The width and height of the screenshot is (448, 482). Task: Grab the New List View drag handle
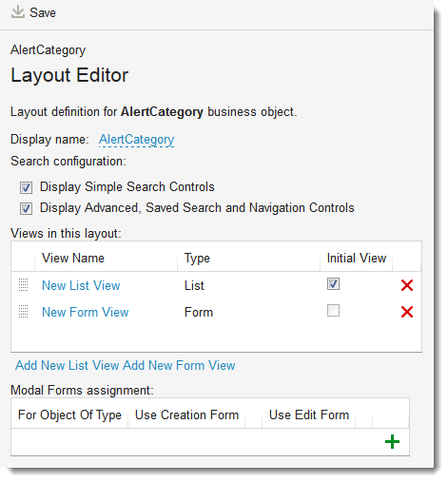click(x=23, y=284)
